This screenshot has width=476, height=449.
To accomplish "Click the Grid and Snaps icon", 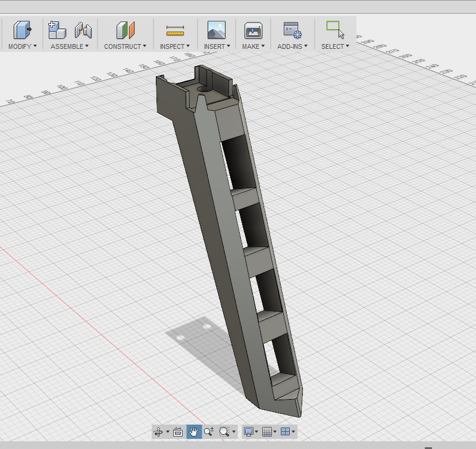I will point(267,432).
